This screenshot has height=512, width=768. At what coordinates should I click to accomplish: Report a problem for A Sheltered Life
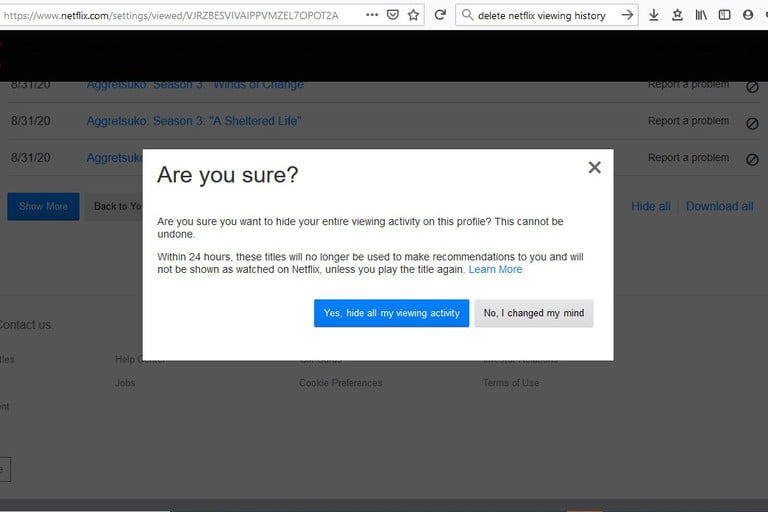point(688,121)
